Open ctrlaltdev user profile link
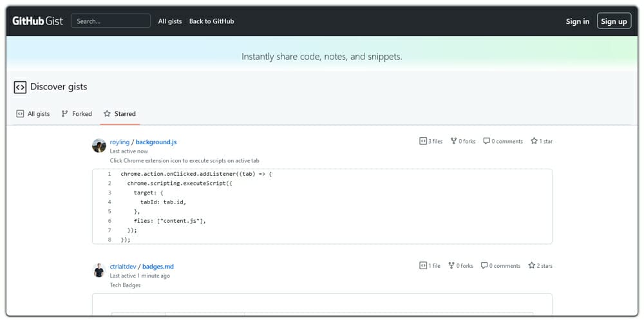The image size is (644, 322). click(123, 267)
